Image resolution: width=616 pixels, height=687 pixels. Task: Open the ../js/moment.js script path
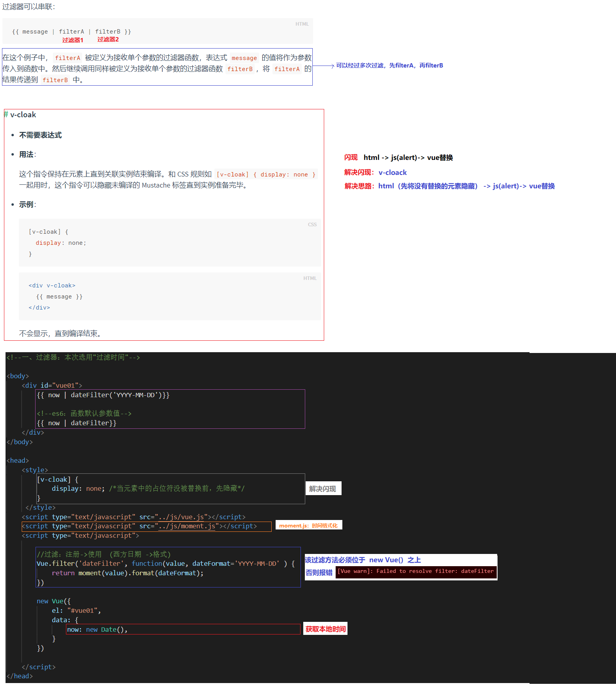(187, 526)
